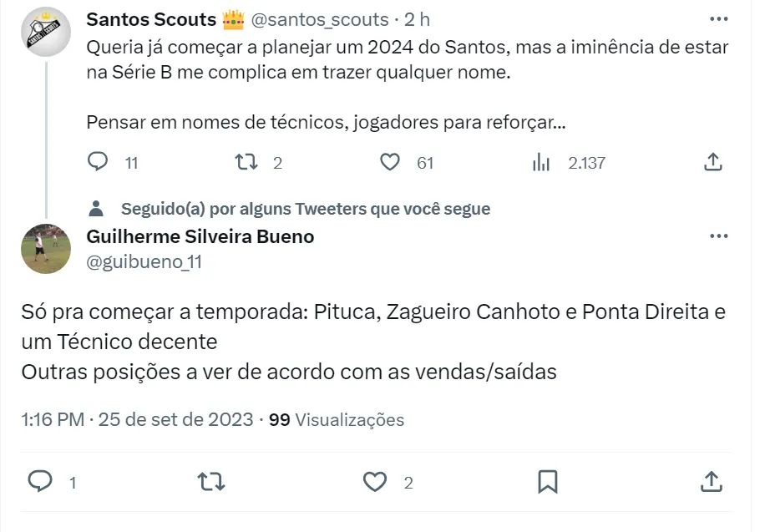Open the Santos Scouts profile picture
The image size is (765, 532).
pyautogui.click(x=45, y=32)
